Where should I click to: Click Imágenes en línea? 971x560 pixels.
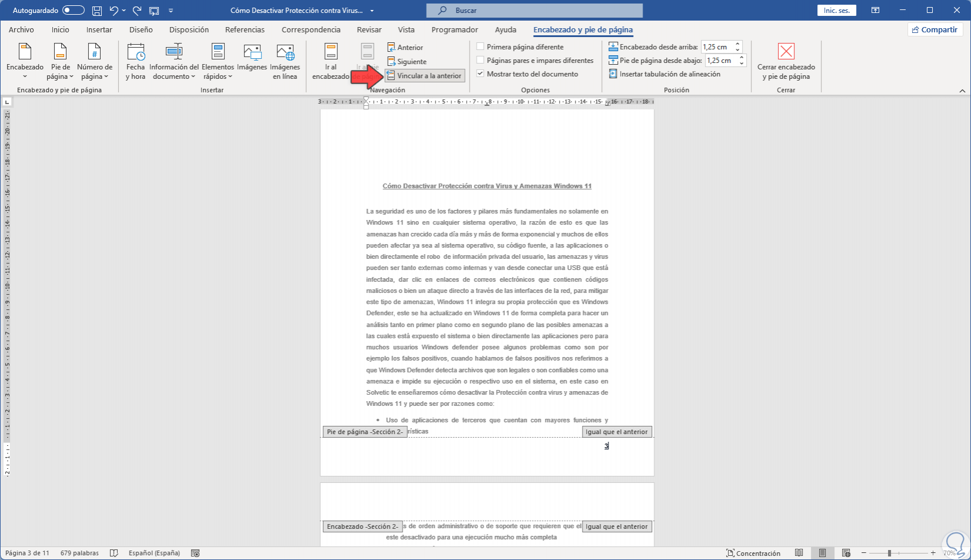click(285, 61)
